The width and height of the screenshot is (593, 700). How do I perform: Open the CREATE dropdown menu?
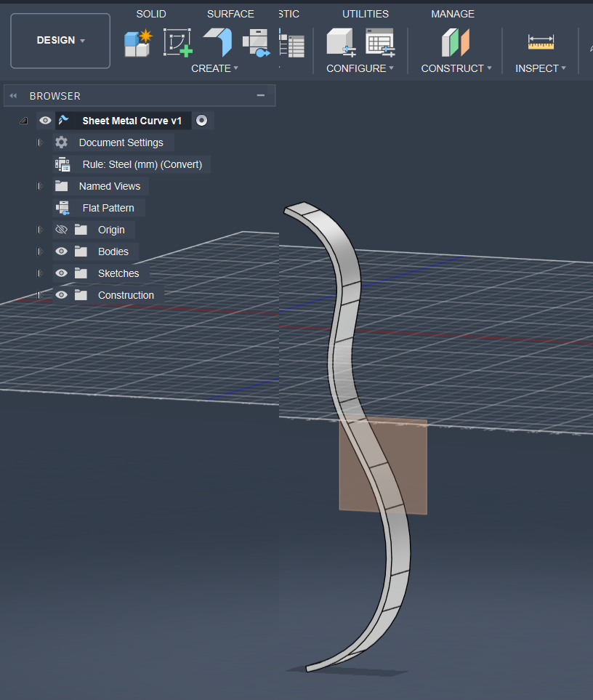215,68
